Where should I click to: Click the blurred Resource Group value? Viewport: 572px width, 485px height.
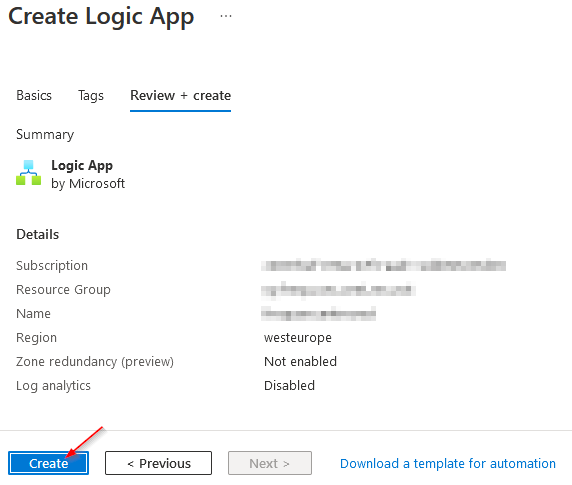[338, 290]
